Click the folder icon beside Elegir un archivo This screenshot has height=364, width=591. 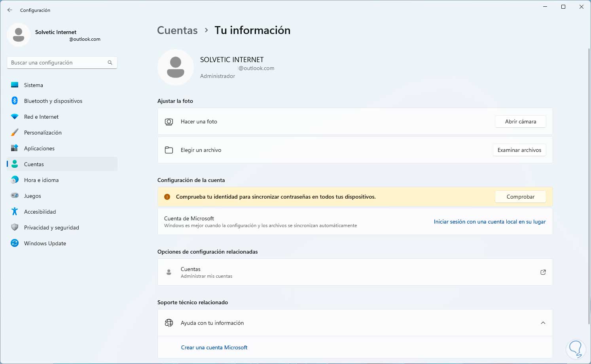(169, 150)
